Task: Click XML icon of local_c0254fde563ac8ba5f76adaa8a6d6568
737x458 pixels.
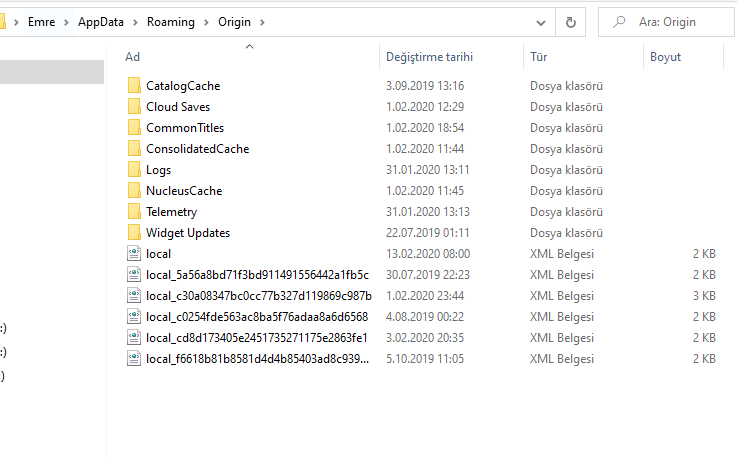Action: click(134, 316)
